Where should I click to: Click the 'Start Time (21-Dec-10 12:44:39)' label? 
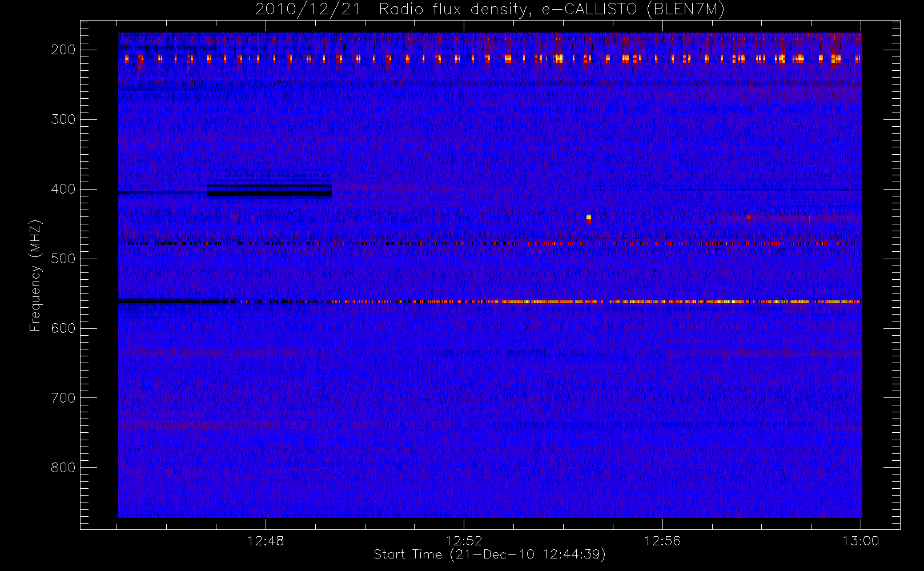[489, 554]
